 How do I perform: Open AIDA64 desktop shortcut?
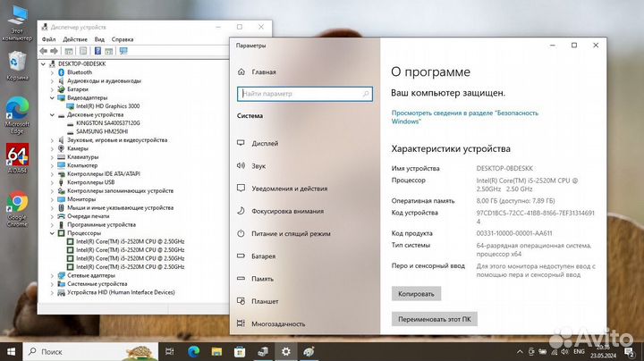pos(17,158)
